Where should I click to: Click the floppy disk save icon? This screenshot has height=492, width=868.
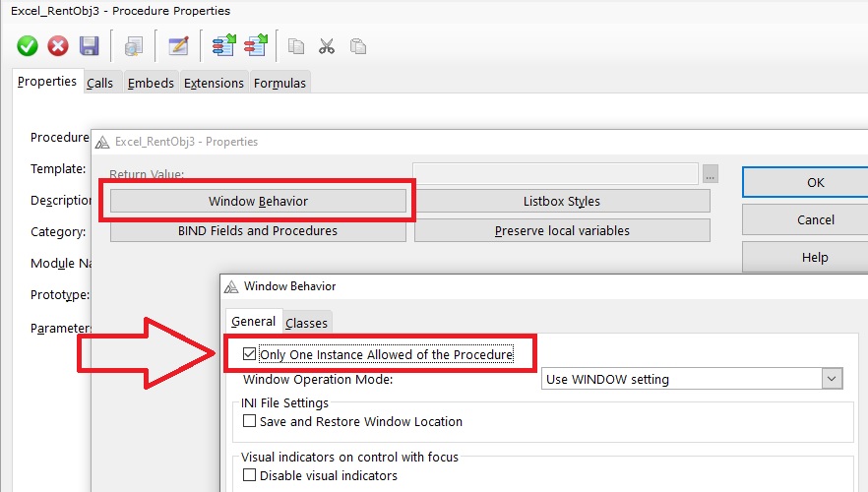click(89, 46)
